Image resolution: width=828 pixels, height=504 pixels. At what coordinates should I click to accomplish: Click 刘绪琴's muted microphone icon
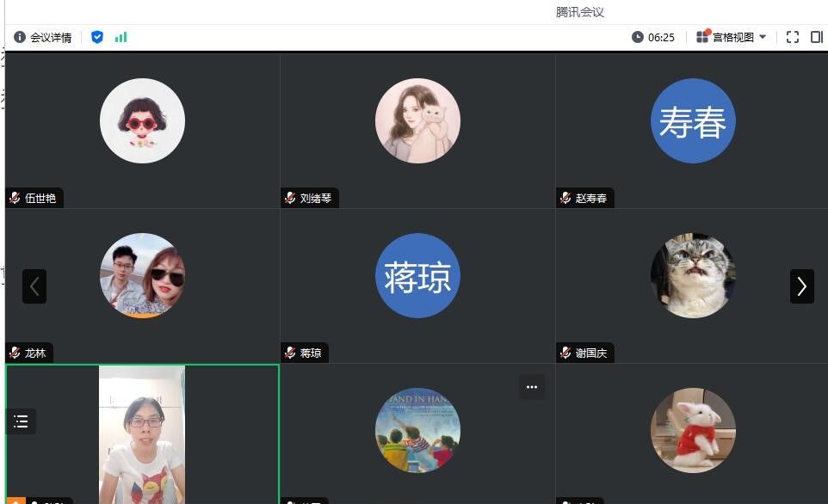pyautogui.click(x=290, y=198)
